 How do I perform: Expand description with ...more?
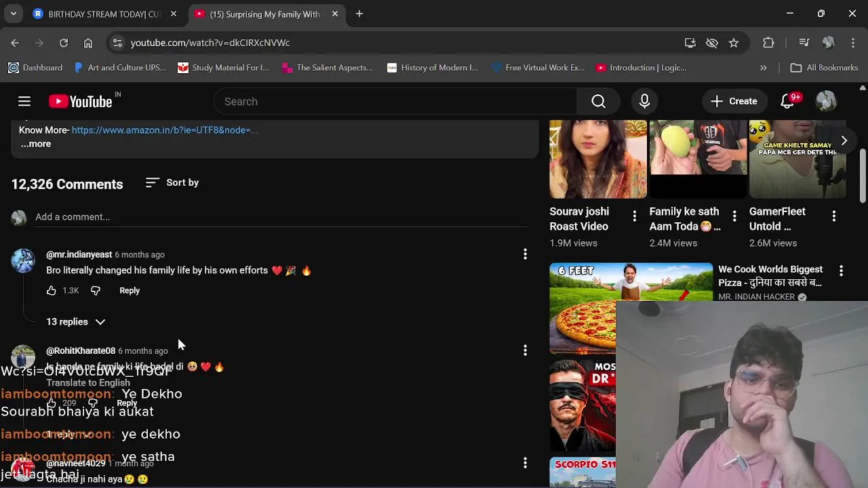(x=35, y=144)
